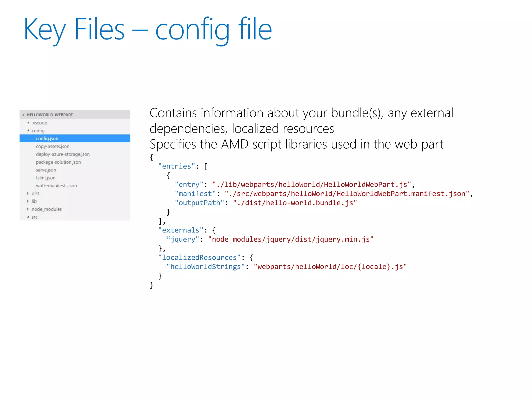Select config.json in the file tree
The image size is (532, 399).
coord(75,138)
